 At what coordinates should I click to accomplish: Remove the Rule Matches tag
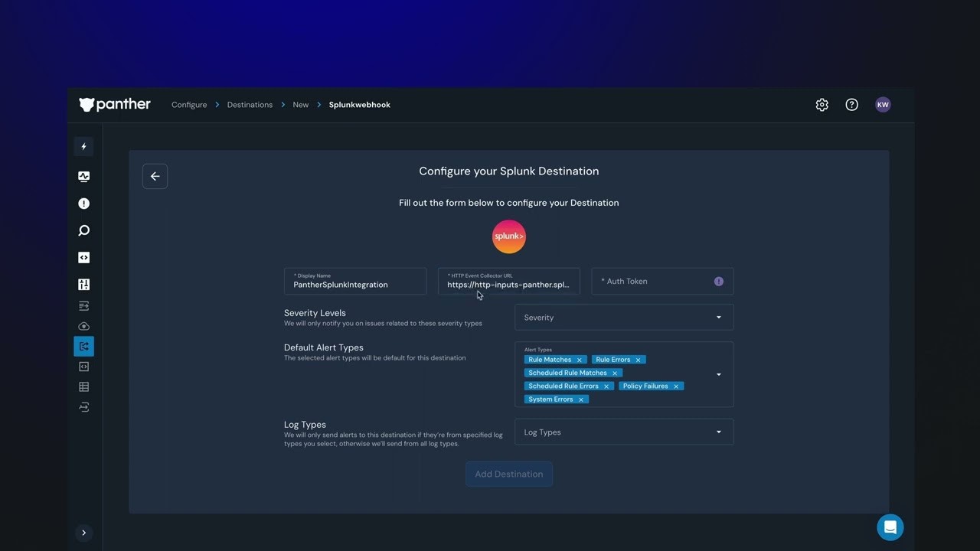580,360
